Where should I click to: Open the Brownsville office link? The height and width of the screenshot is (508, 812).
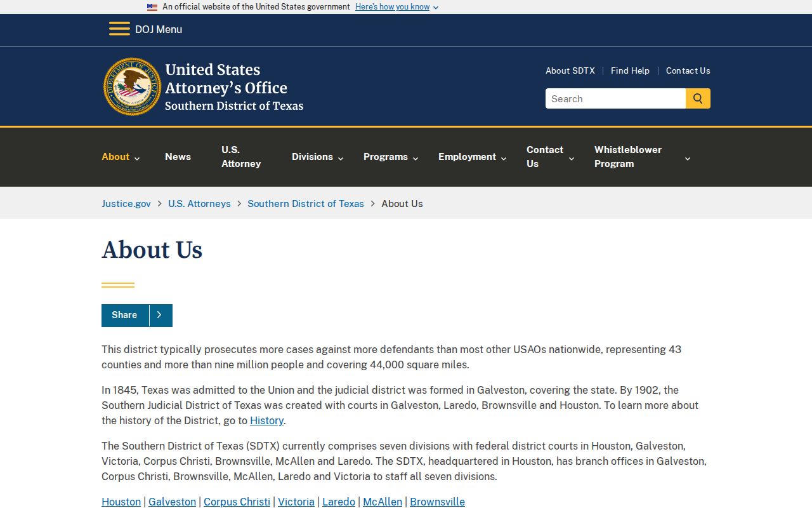[x=437, y=502]
